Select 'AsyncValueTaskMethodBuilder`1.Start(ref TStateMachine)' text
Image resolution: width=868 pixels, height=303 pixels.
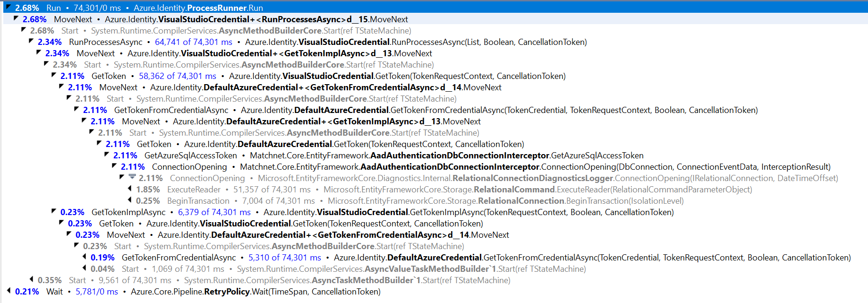pos(476,269)
